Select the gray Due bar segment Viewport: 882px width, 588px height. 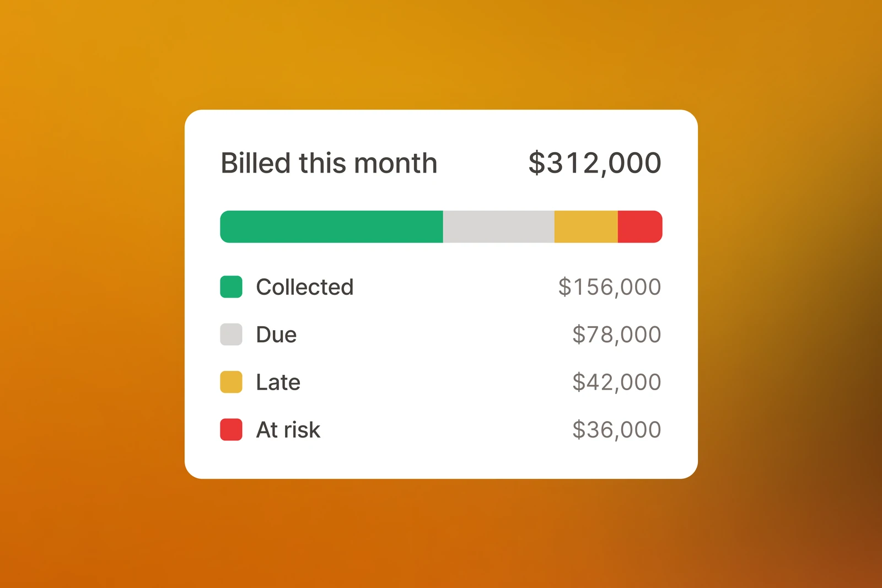point(499,226)
